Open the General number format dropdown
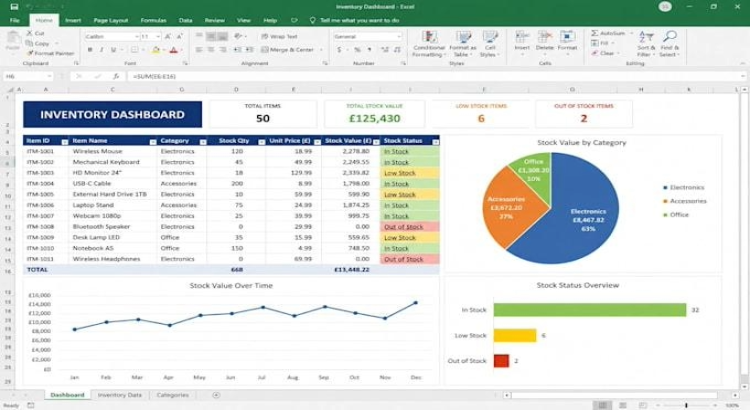The height and width of the screenshot is (410, 750). tap(398, 36)
